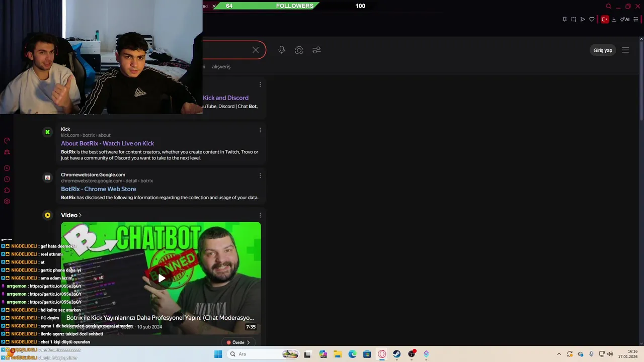Open File Explorer from the taskbar
Viewport: 644px width, 362px height.
coord(338,354)
